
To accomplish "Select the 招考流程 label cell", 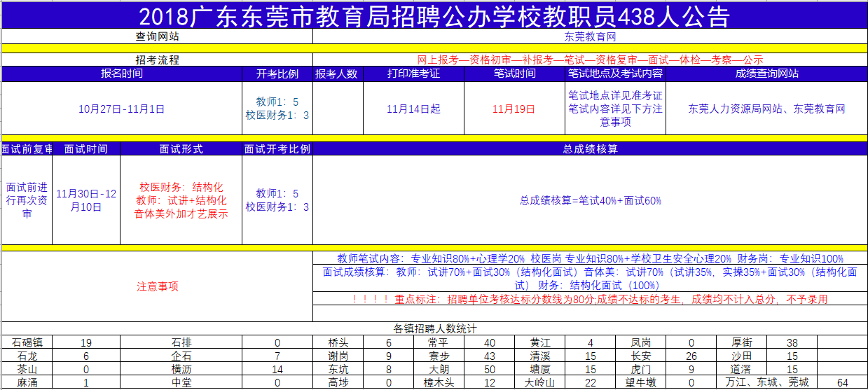I will [x=157, y=60].
